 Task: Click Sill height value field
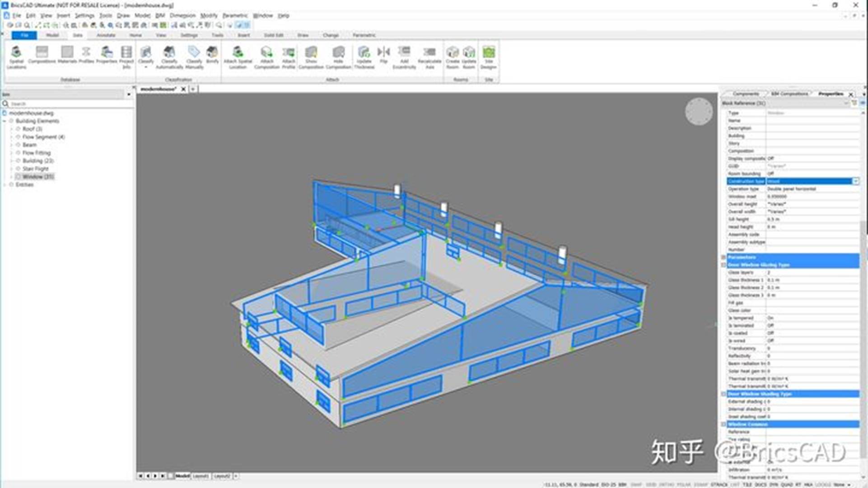point(812,219)
